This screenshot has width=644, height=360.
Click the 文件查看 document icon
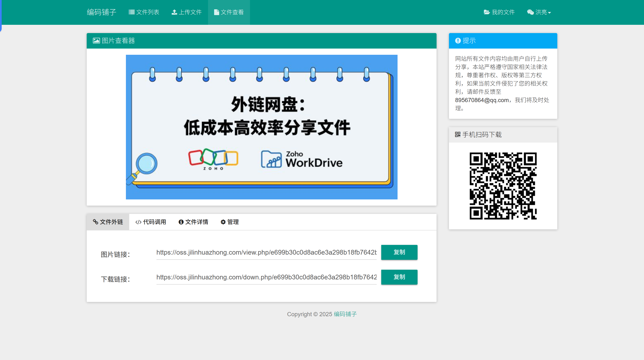pos(217,12)
